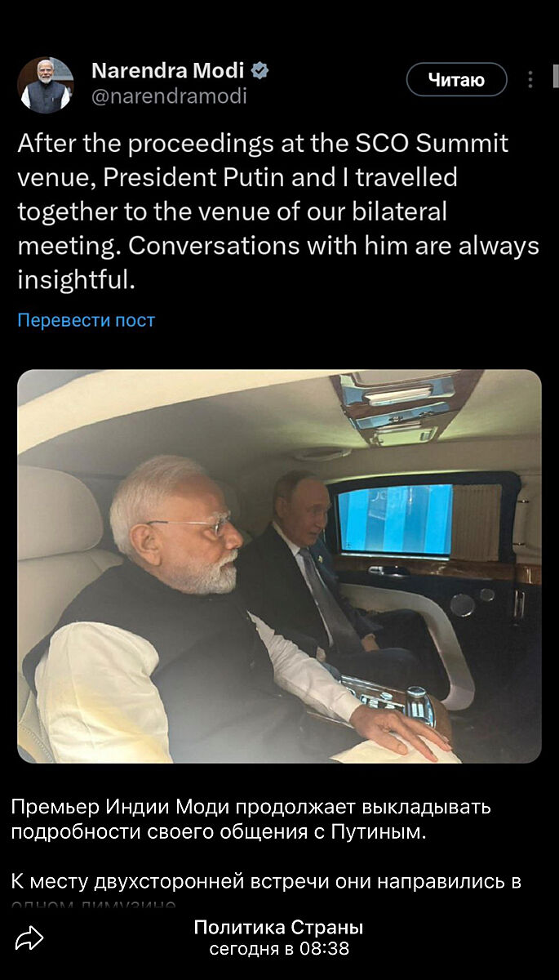Screen dimensions: 559x980
Task: Open the @narendramodi handle link
Action: point(169,96)
